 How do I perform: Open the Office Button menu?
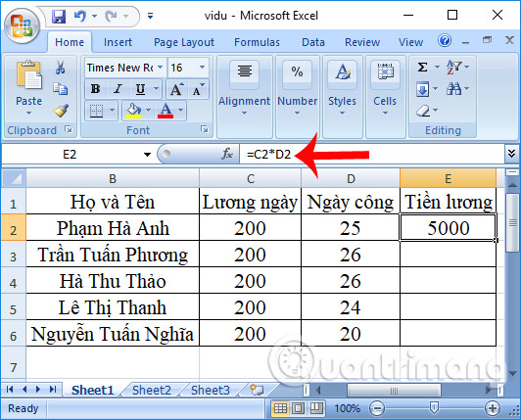(x=22, y=25)
